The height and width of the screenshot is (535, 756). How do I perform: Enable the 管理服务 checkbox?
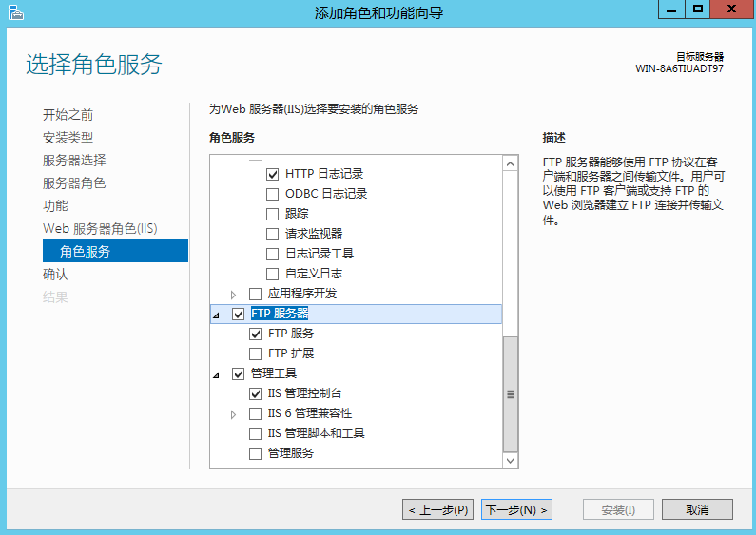[255, 453]
